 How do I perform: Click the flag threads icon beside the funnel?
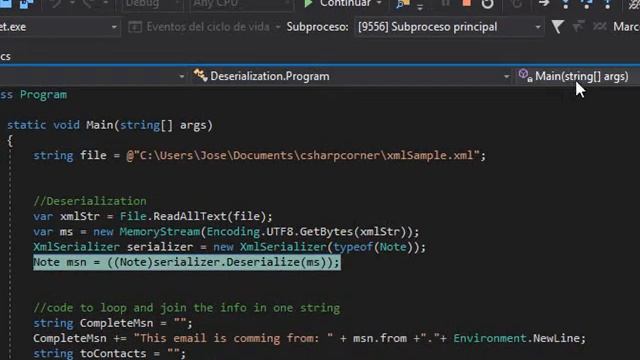pyautogui.click(x=578, y=27)
